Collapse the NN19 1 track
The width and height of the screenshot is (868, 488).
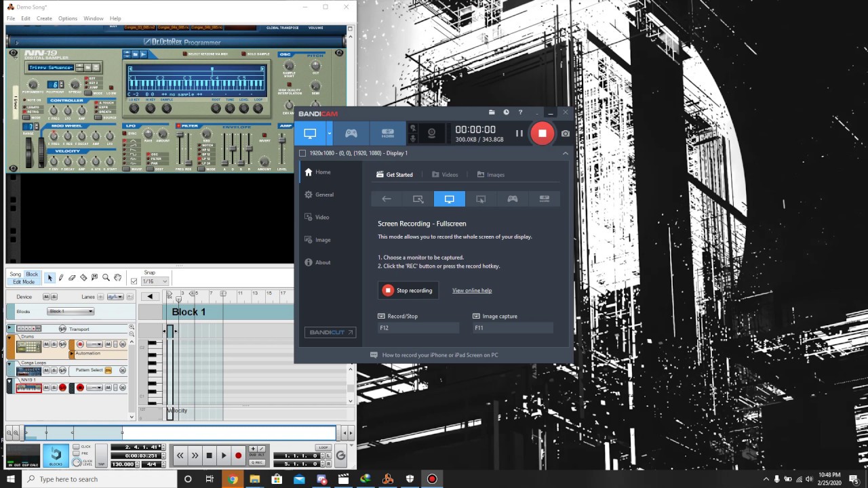coord(9,380)
